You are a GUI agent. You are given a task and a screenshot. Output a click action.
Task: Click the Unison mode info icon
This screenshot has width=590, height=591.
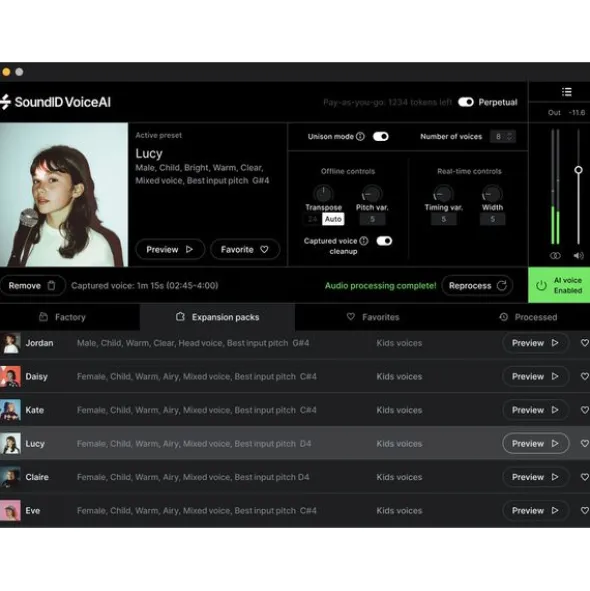(360, 136)
